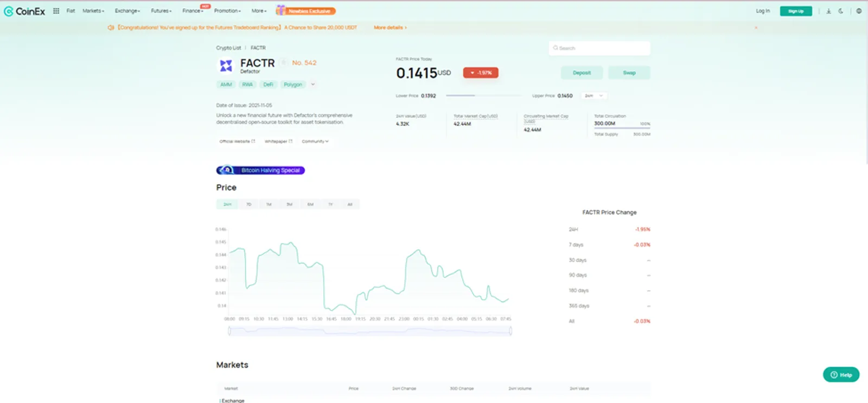Click the FACTR Defactor coin logo
Viewport: 868px width, 403px height.
pos(226,66)
